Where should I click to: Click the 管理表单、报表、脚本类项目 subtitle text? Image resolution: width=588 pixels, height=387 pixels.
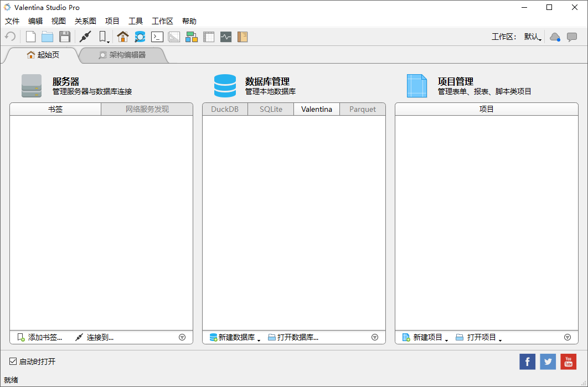coord(484,91)
